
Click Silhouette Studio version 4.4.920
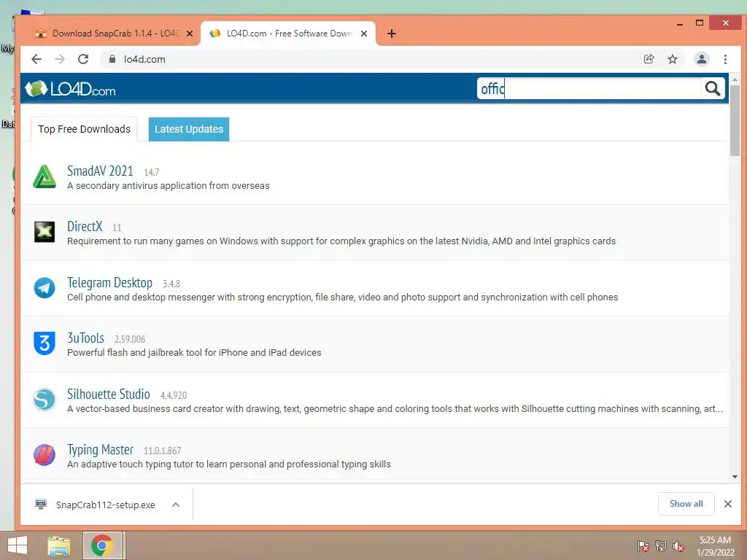[174, 395]
